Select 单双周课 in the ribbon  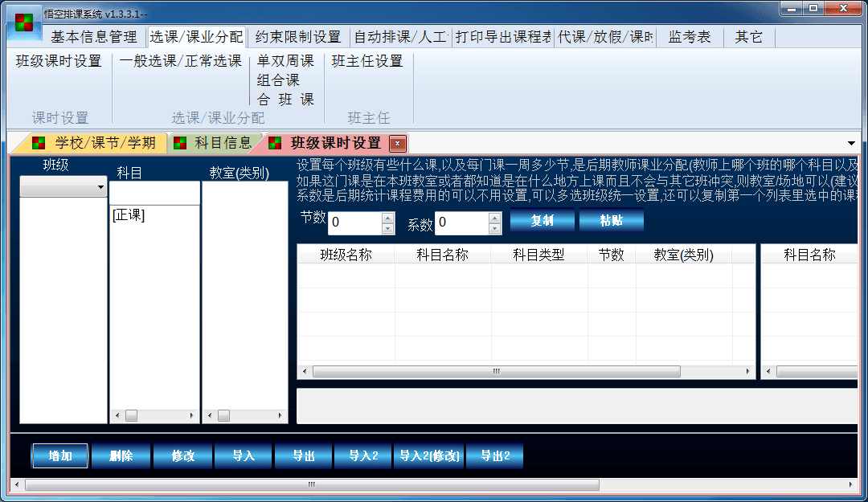[x=285, y=61]
